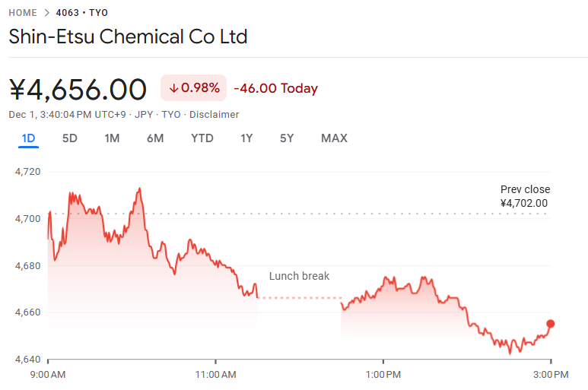Screen dimensions: 588x390
Task: Click the red down-arrow percent change badge
Action: tap(194, 88)
